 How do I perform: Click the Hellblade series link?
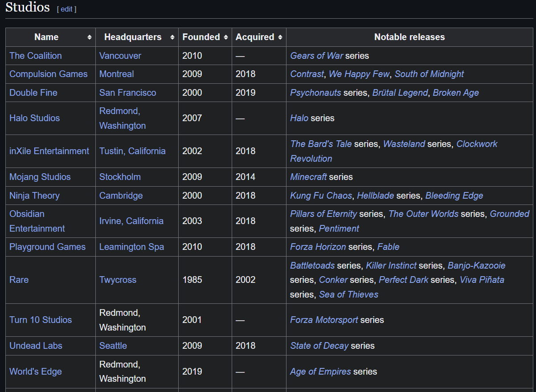[376, 196]
